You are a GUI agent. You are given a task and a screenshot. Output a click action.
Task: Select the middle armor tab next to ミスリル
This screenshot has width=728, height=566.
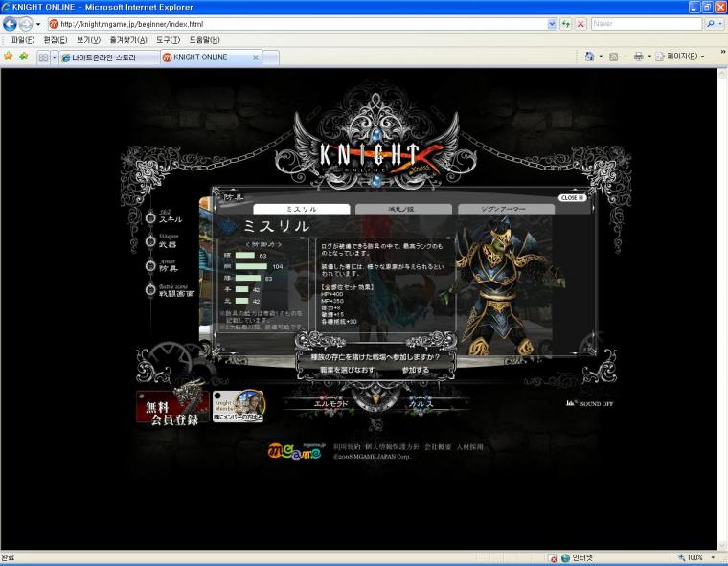pos(403,209)
